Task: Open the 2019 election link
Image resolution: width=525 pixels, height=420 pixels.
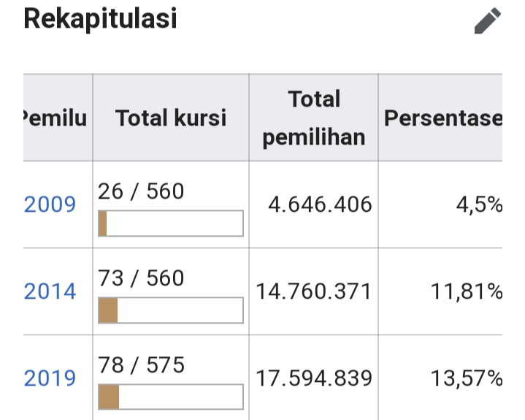Action: pos(50,378)
